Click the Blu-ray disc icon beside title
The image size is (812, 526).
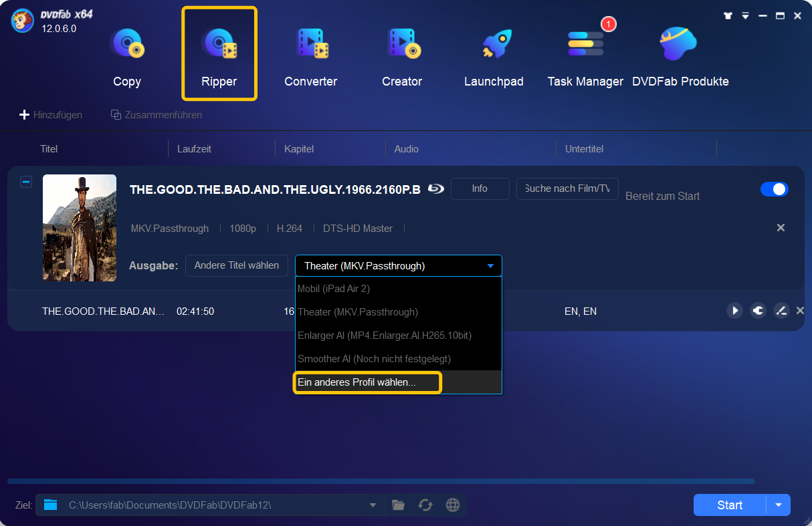click(436, 189)
